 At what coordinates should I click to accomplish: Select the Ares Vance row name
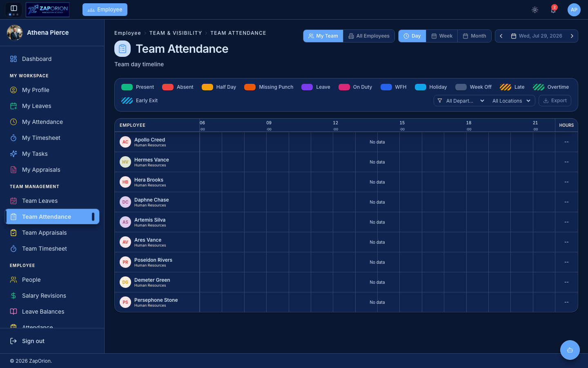(148, 240)
